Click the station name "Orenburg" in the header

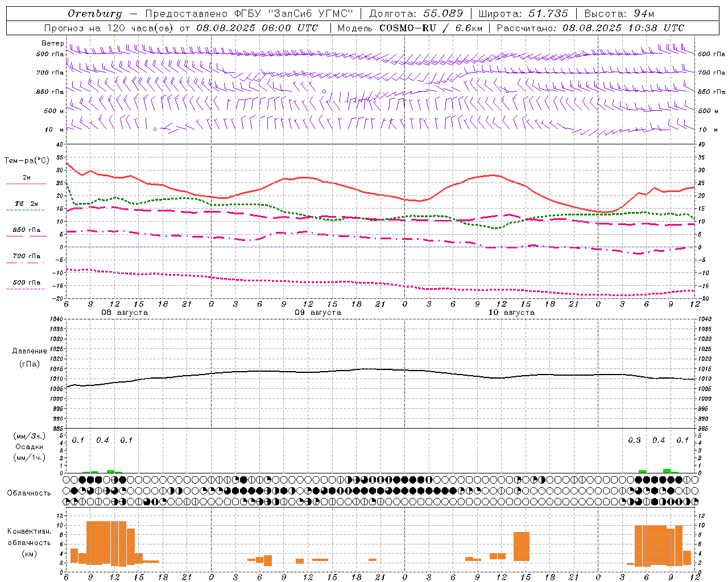coord(95,14)
